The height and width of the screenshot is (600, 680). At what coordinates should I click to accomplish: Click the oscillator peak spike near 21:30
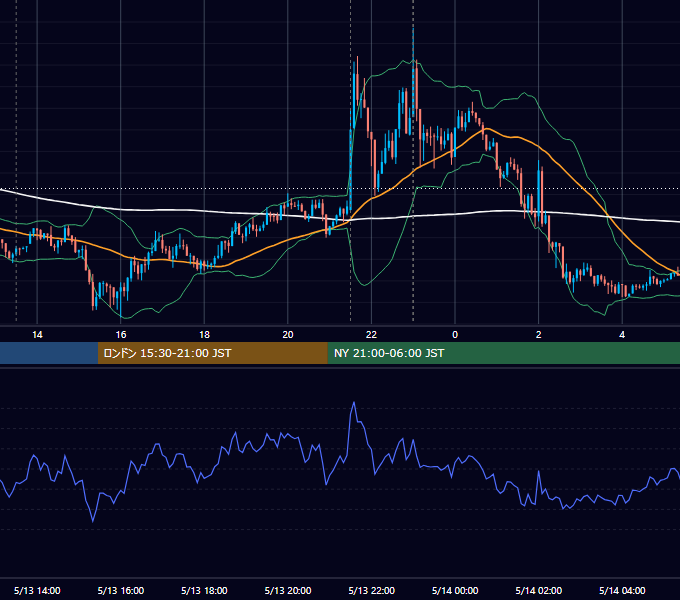(354, 403)
